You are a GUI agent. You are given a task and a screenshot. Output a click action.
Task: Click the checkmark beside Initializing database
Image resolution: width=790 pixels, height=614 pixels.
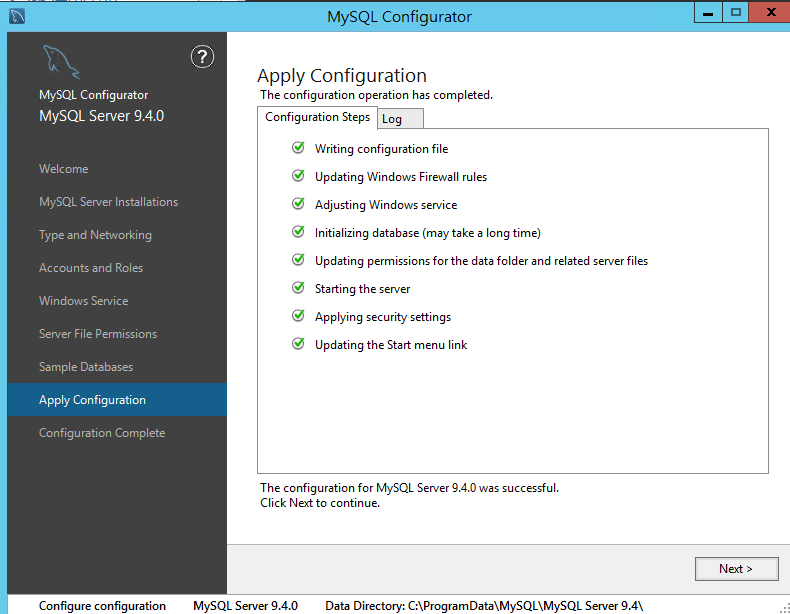point(298,232)
